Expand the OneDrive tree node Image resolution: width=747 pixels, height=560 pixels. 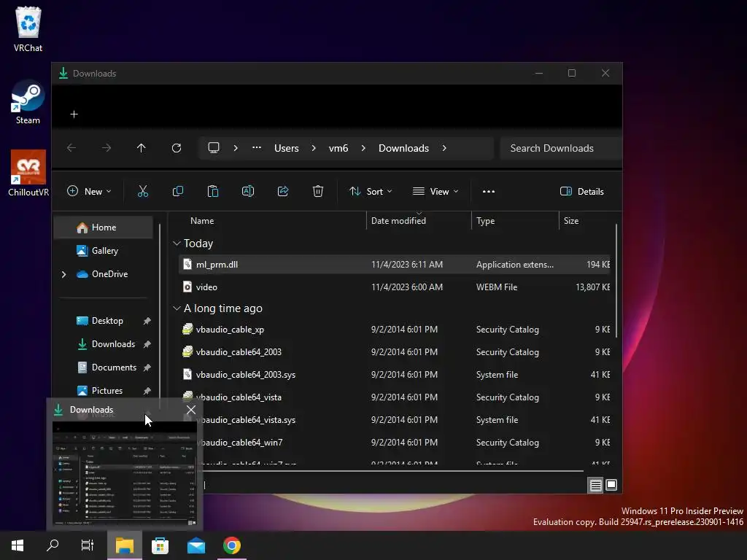[x=64, y=274]
